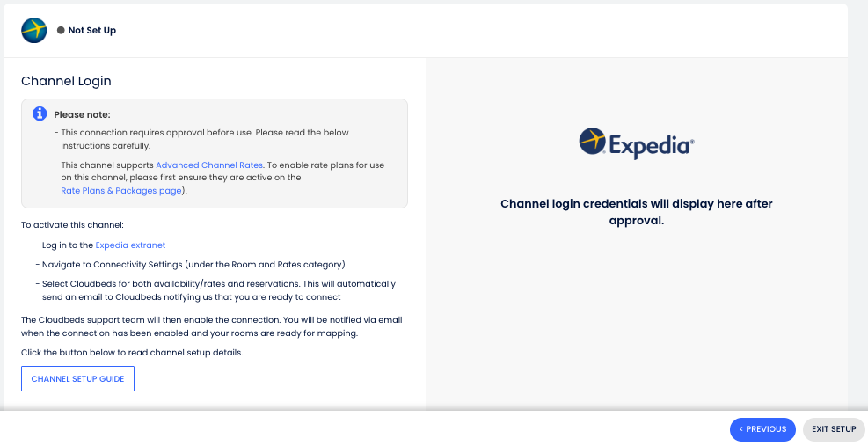Click the grey status dot beside Not Set Up
This screenshot has width=868, height=446.
point(61,31)
